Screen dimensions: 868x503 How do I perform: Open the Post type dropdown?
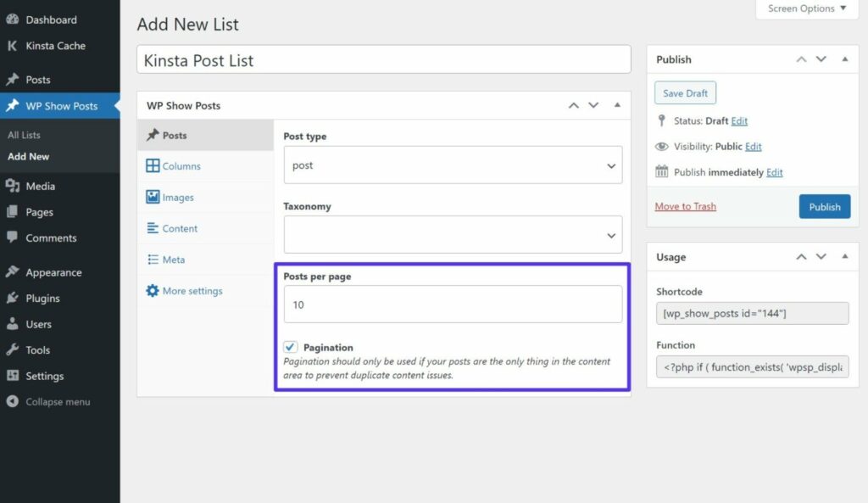pyautogui.click(x=453, y=165)
